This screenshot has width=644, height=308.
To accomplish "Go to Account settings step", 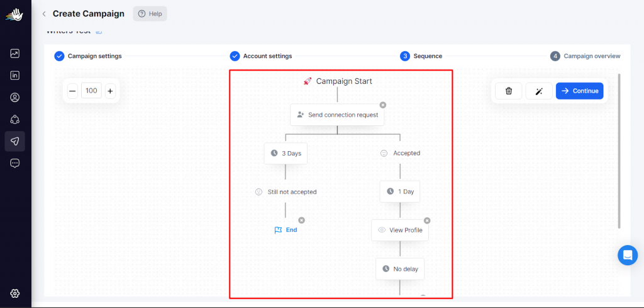I will (261, 56).
